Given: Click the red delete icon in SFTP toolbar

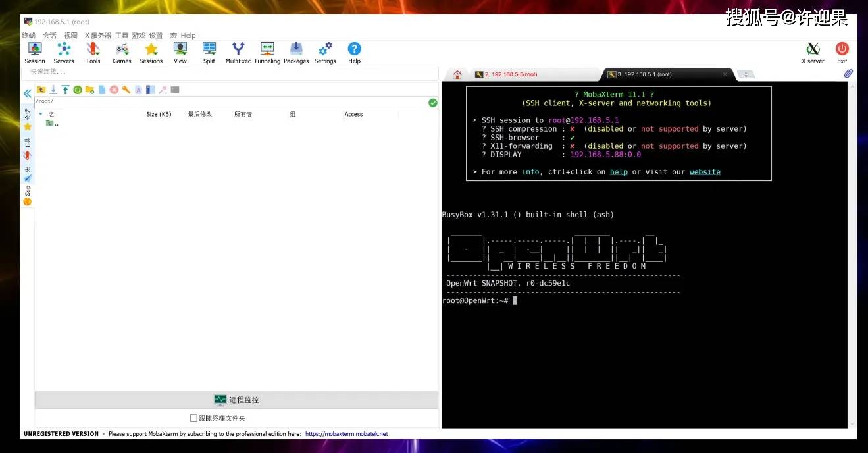Looking at the screenshot, I should point(114,90).
